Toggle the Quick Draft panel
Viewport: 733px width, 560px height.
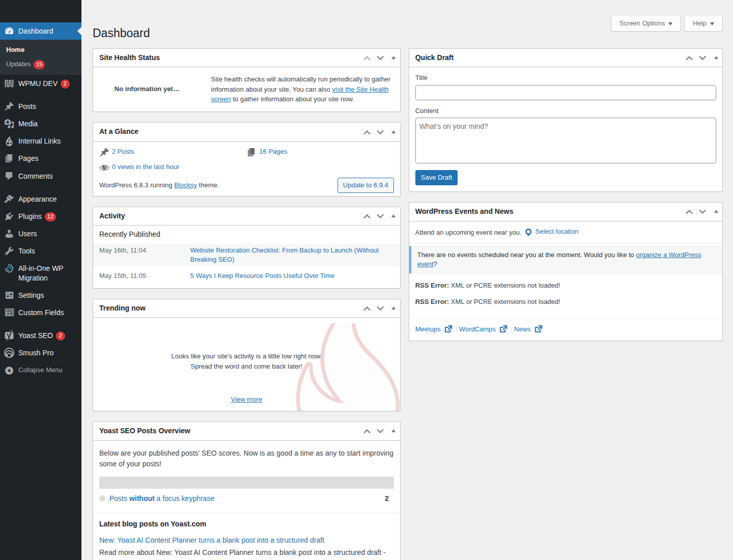pyautogui.click(x=716, y=58)
